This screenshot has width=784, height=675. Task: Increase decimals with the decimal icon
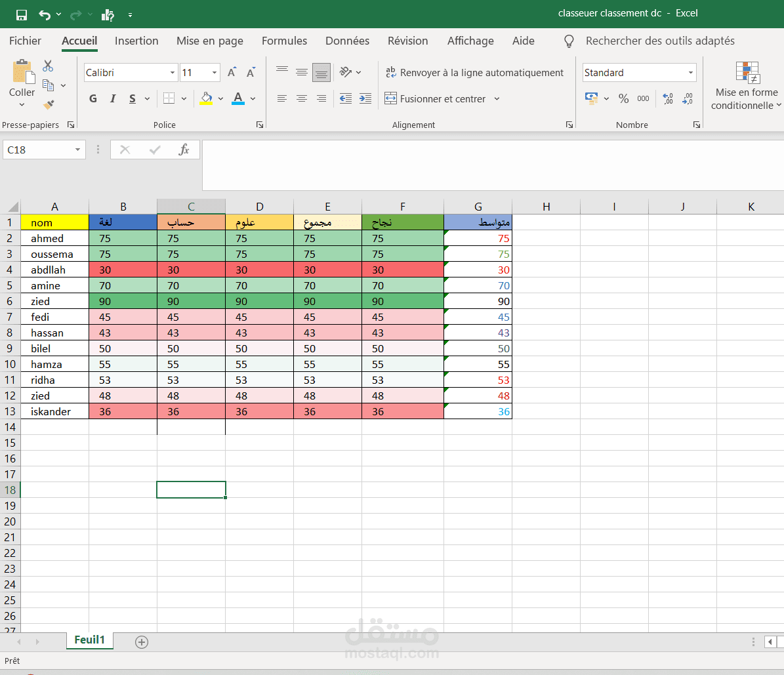click(x=668, y=98)
